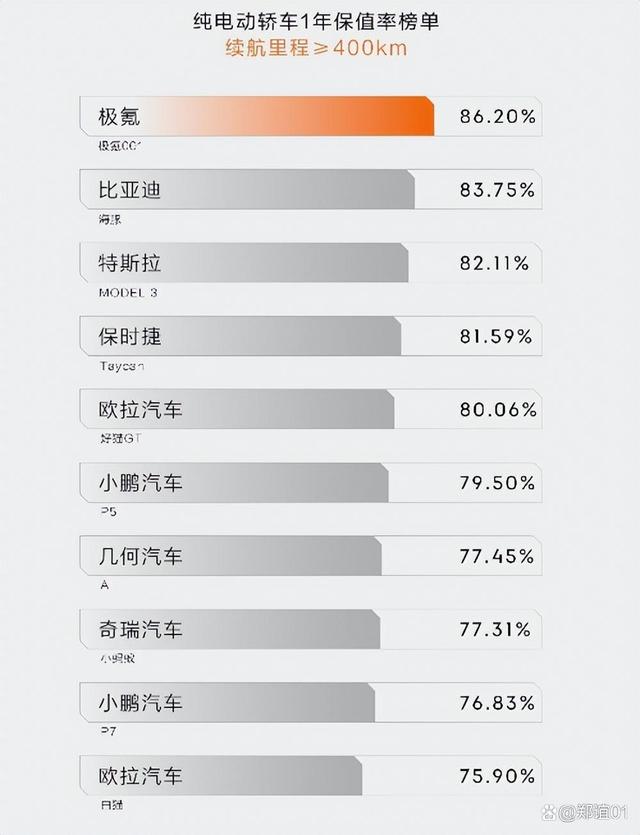Click the 几何汽车 brand label
This screenshot has width=640, height=835.
140,556
